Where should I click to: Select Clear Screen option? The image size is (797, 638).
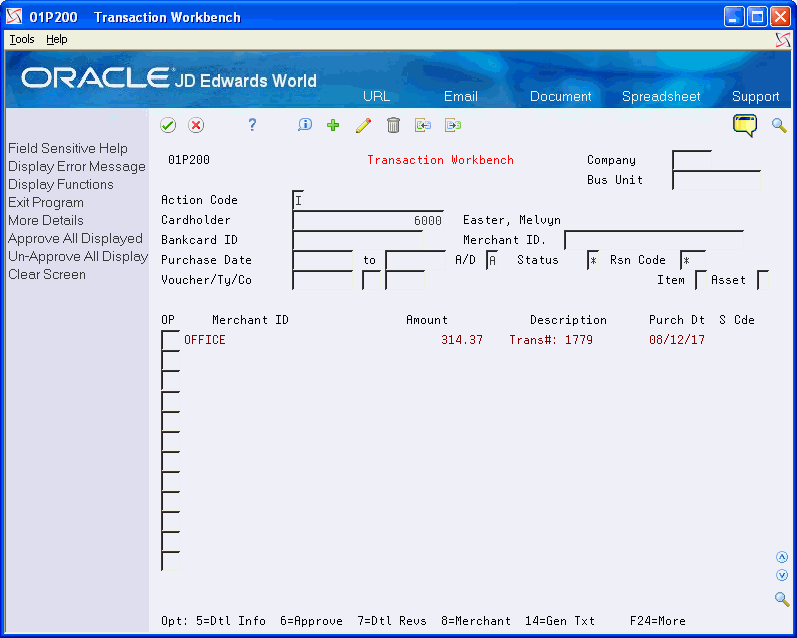pos(47,275)
